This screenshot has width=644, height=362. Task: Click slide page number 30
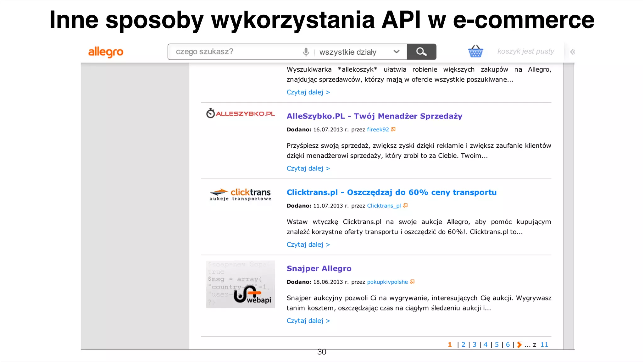click(322, 352)
